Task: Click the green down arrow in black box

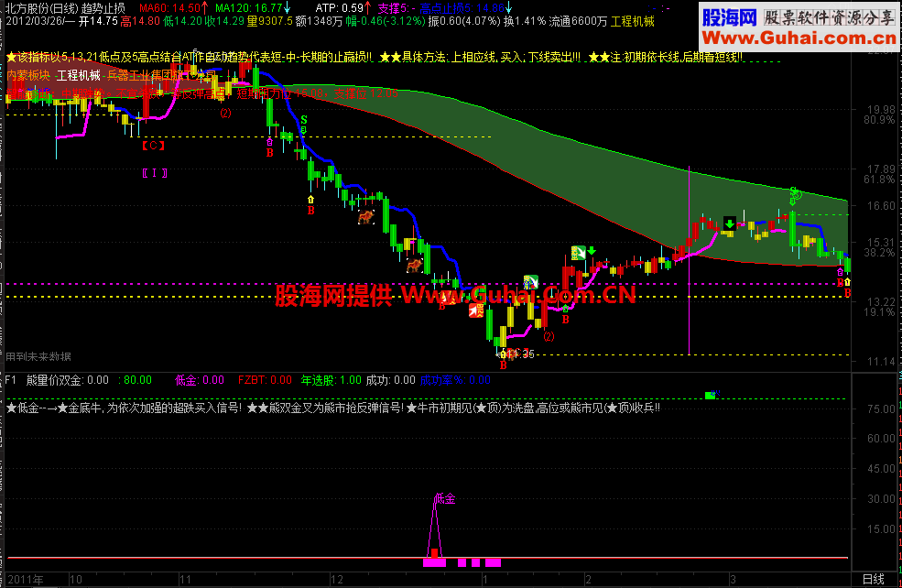Action: click(730, 223)
